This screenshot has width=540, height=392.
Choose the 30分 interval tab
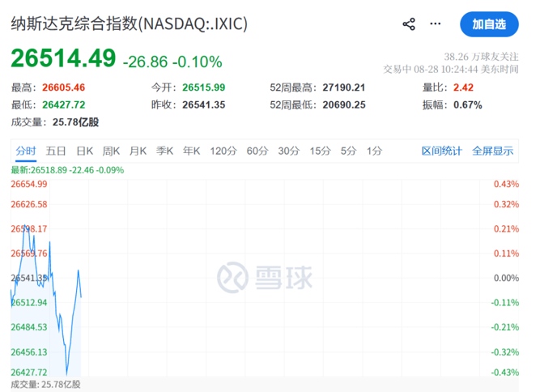288,151
